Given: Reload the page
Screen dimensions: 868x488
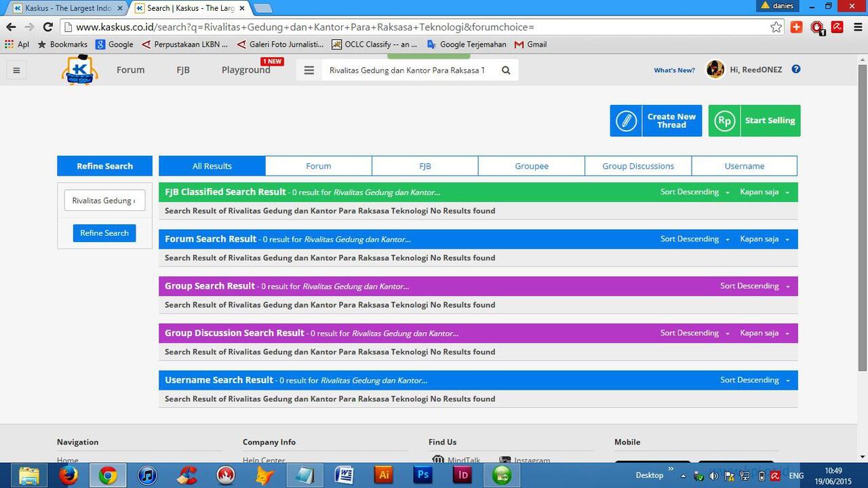Looking at the screenshot, I should 47,27.
